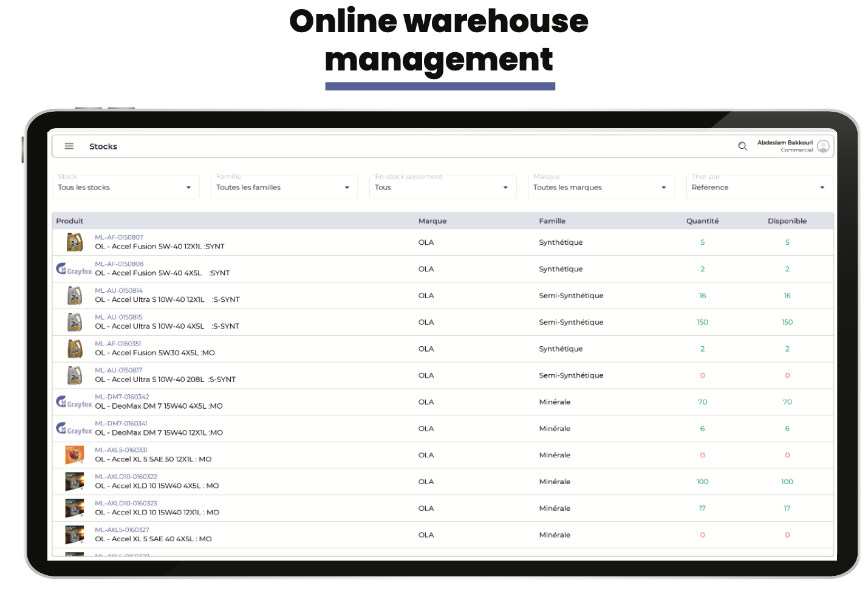Click product thumbnail for ML-AXLD10-0160322

point(75,482)
